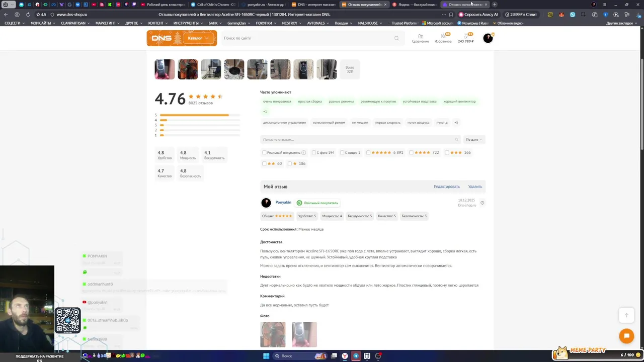Open the first photo in my review
Image resolution: width=644 pixels, height=362 pixels.
pos(273,334)
